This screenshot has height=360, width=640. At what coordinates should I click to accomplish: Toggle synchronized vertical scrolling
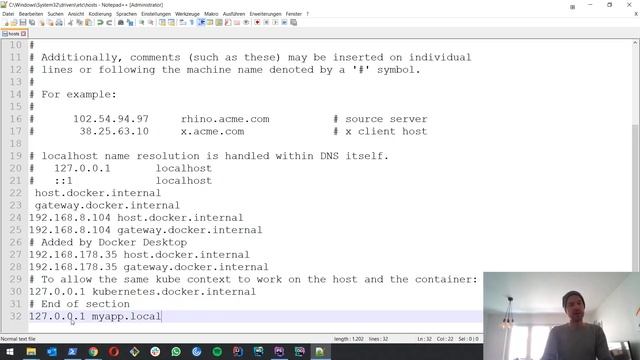coord(162,22)
